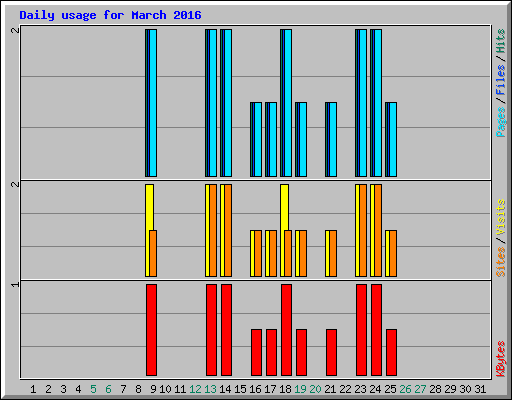Click the red KBytes bar for day 13
This screenshot has width=512, height=400.
pos(211,330)
